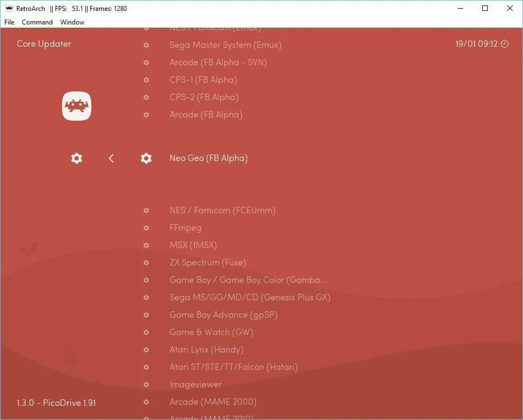Screen dimensions: 523x420
Task: Select the CPS-1 (FB Alpha) core
Action: coord(203,80)
